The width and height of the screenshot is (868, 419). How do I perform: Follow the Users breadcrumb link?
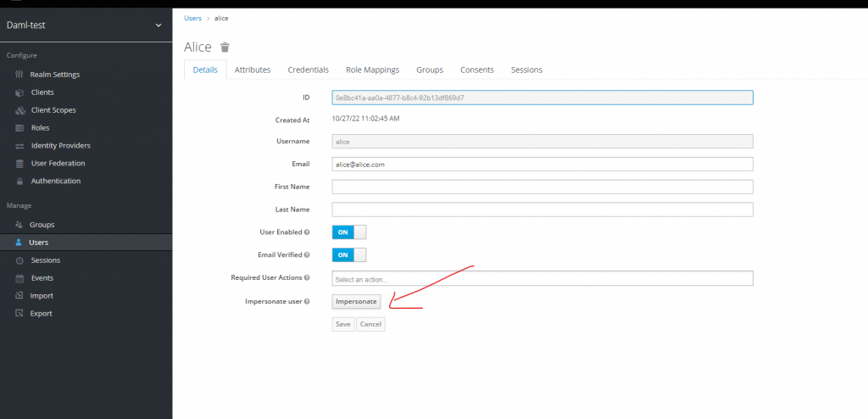point(192,19)
